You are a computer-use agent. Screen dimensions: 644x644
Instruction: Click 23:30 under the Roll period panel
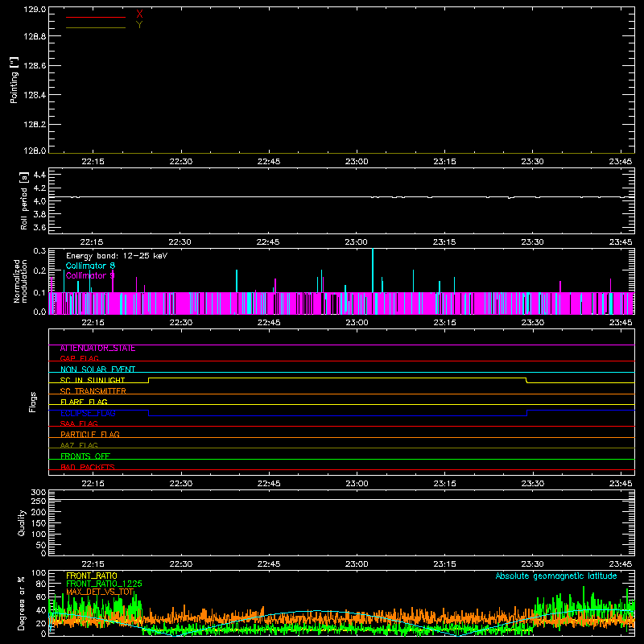coord(532,242)
